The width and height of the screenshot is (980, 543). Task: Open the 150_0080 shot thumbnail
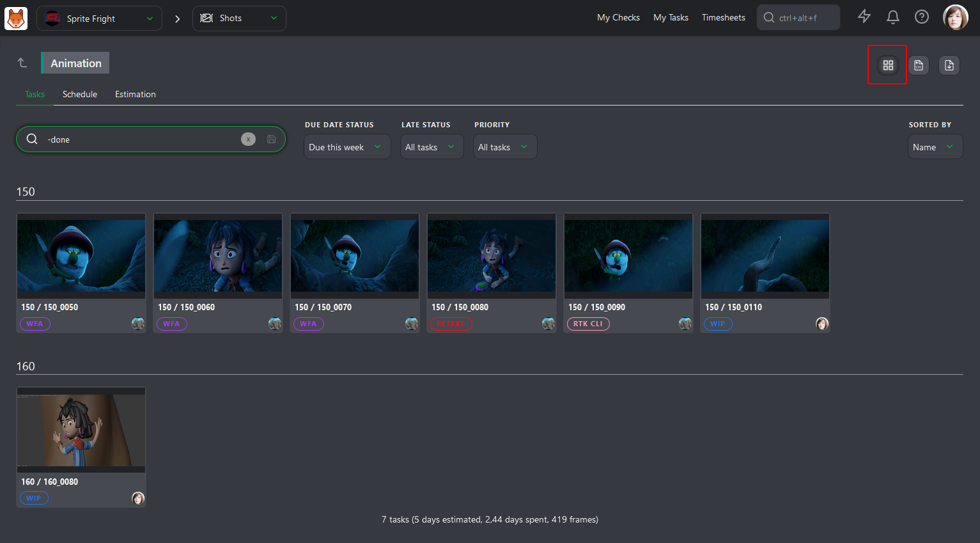point(492,256)
